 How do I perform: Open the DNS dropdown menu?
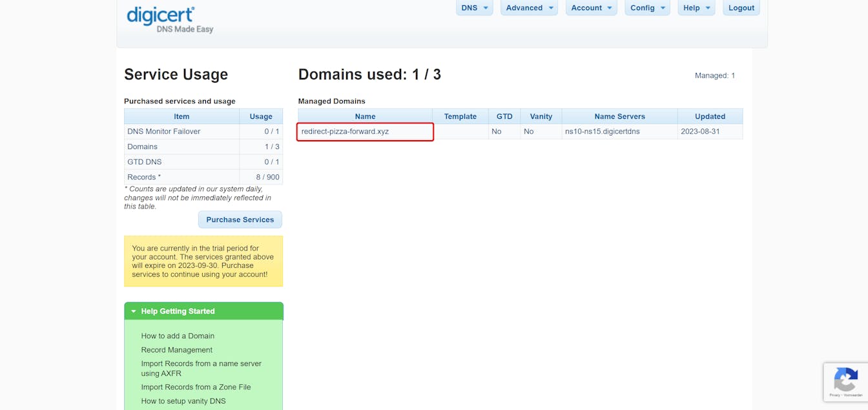tap(474, 8)
